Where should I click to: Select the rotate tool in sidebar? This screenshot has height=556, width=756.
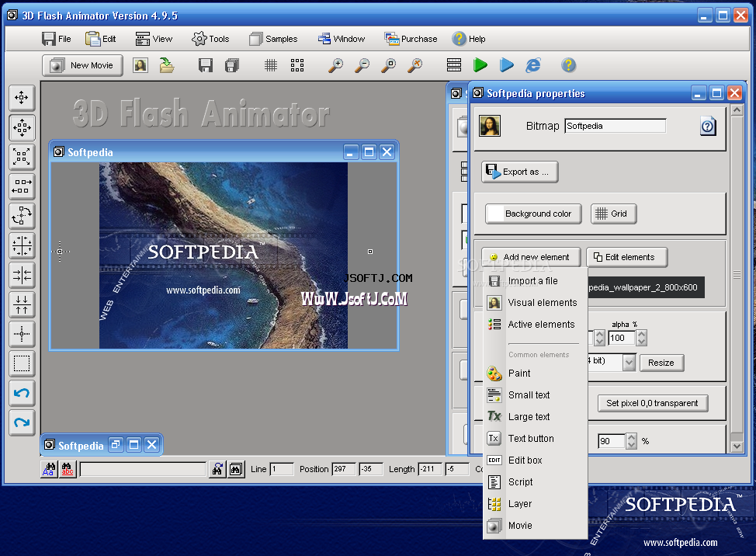point(22,216)
